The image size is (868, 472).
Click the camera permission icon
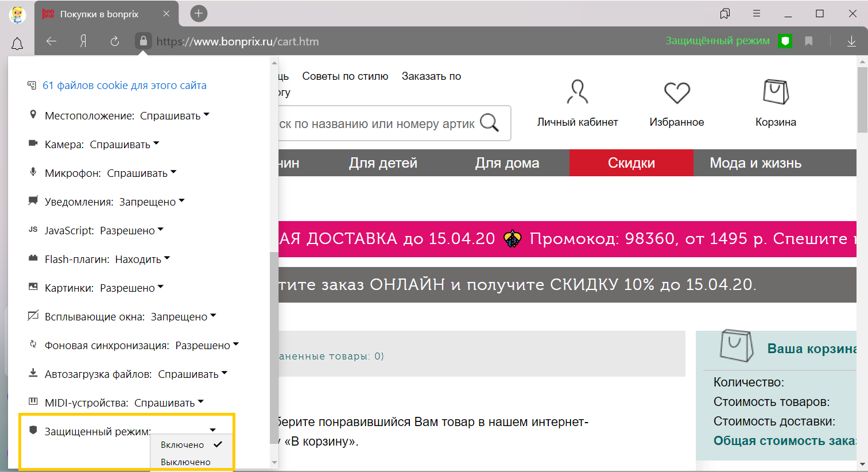33,144
